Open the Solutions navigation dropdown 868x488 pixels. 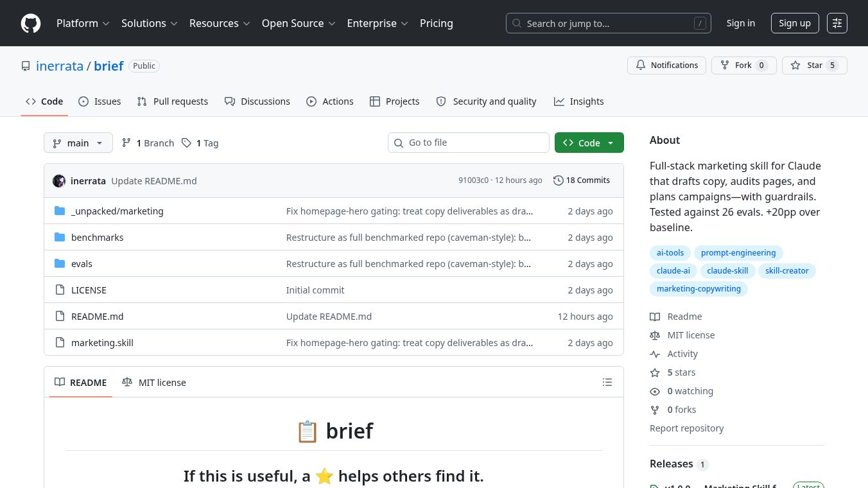pyautogui.click(x=150, y=23)
